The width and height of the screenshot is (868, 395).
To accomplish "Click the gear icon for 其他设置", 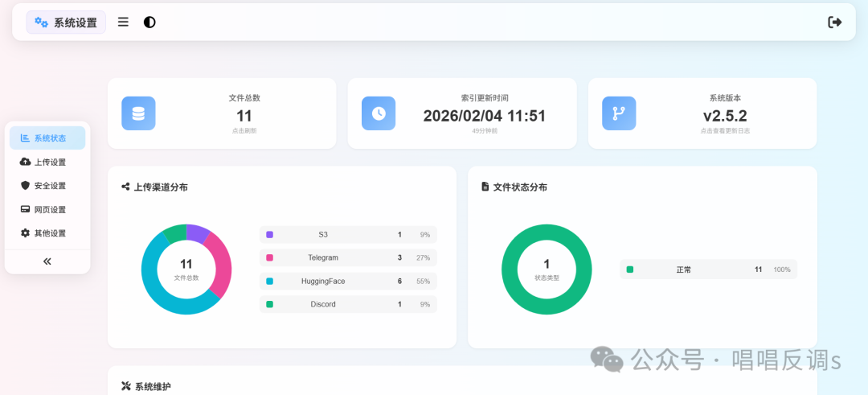I will tap(25, 233).
